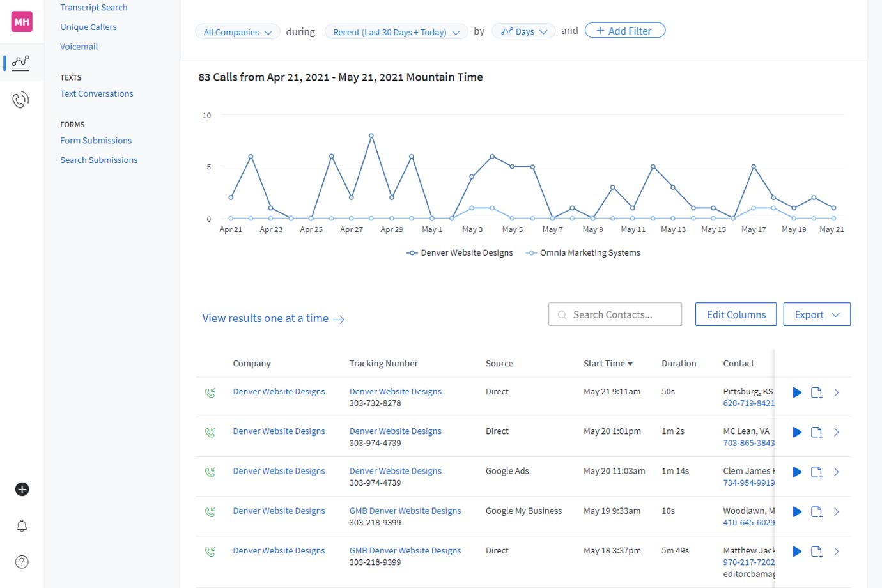Click the Duration column header
882x588 pixels.
coord(679,363)
